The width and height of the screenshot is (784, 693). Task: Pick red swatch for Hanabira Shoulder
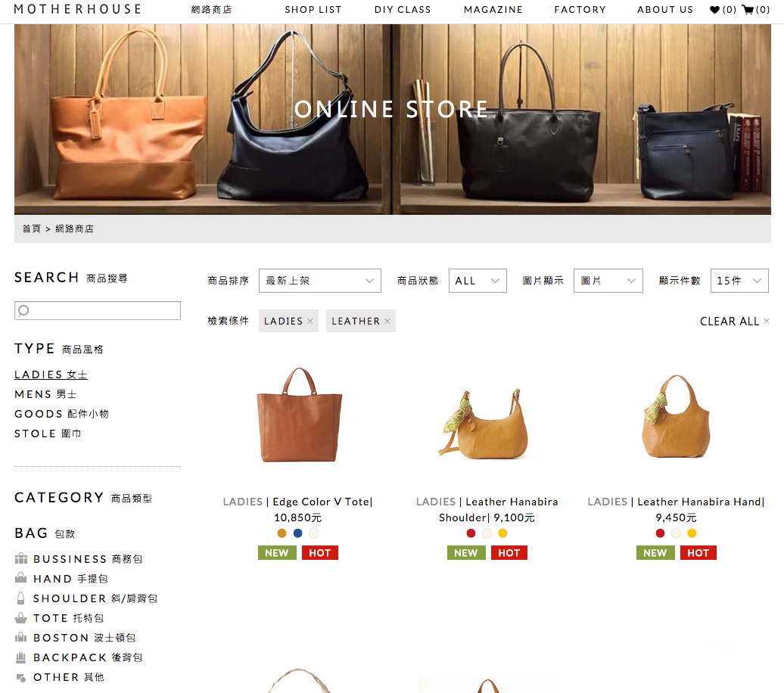click(471, 533)
